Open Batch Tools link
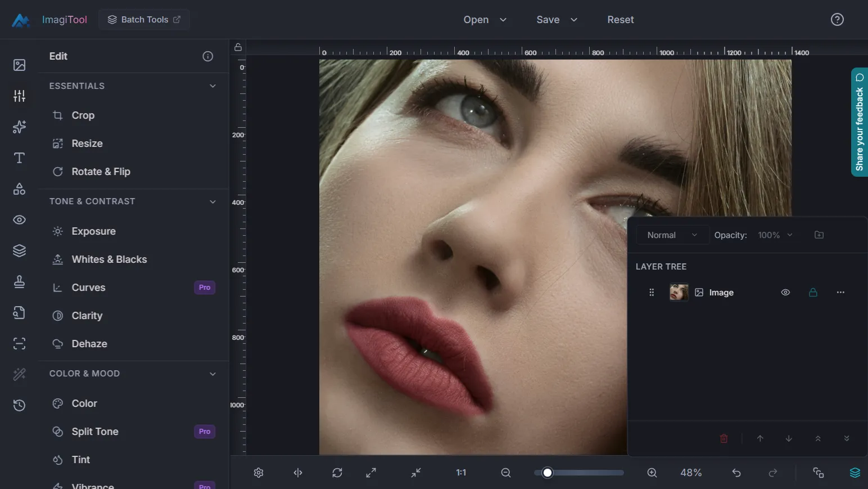Image resolution: width=868 pixels, height=489 pixels. 144,20
